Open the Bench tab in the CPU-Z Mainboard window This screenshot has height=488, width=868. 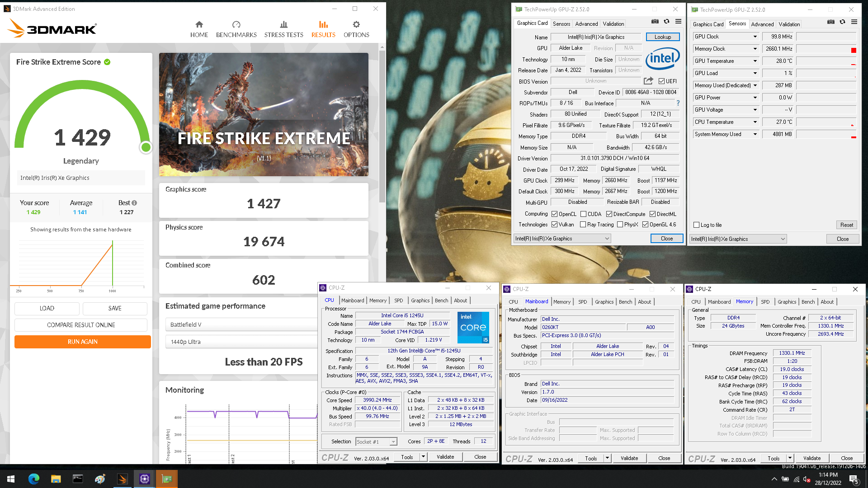pyautogui.click(x=625, y=302)
